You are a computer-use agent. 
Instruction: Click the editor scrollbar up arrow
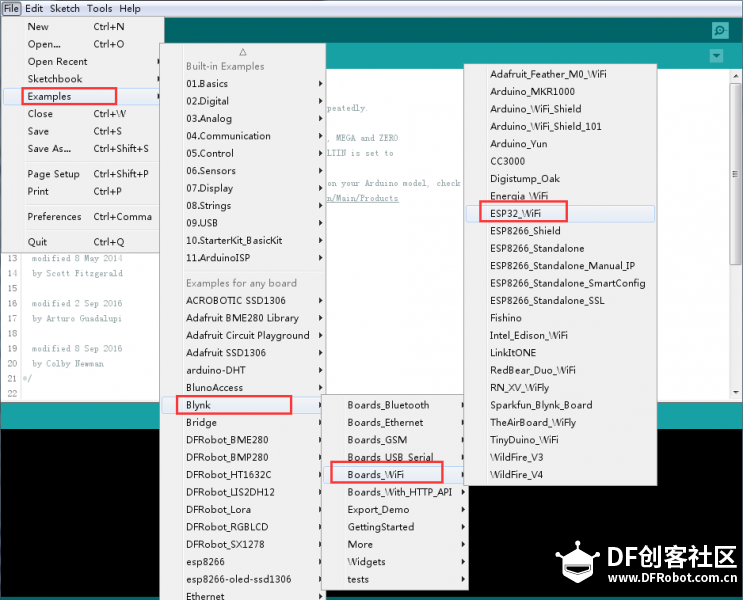736,76
